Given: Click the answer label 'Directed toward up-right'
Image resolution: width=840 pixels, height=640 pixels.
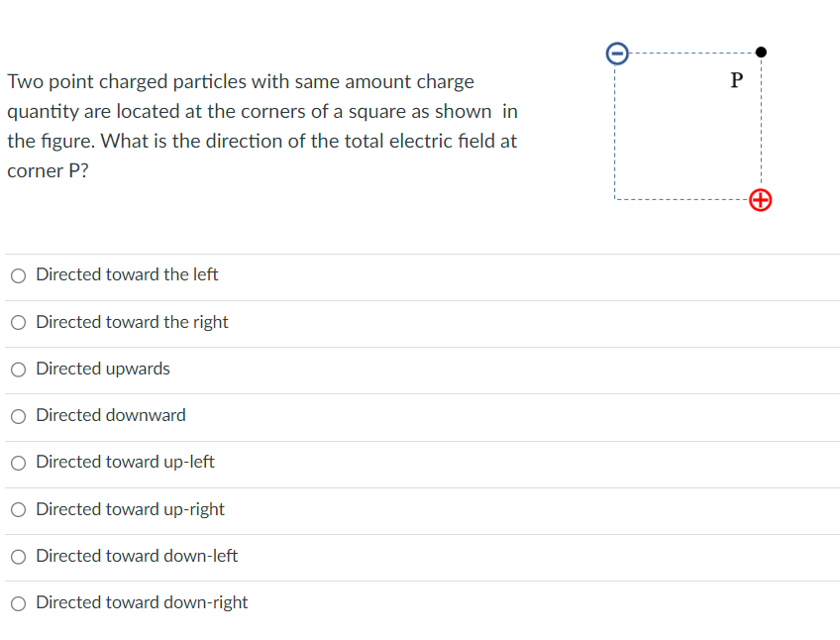Looking at the screenshot, I should pos(130,509).
